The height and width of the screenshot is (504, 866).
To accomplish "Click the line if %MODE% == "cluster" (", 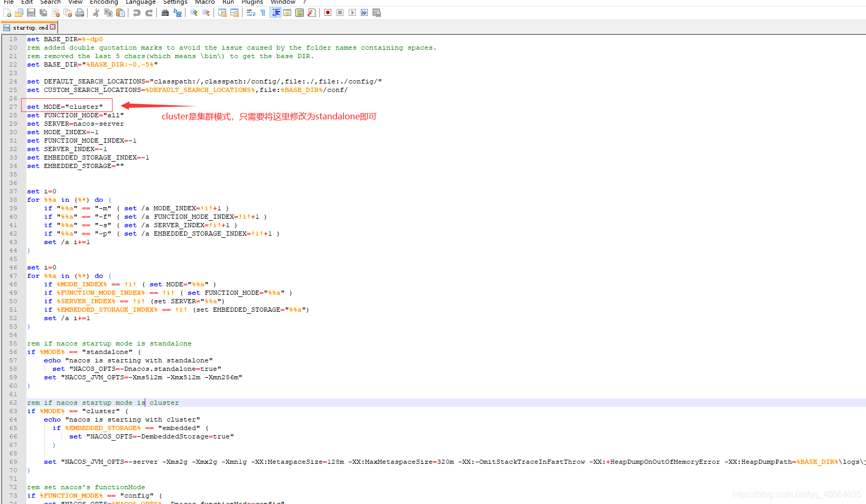I will [78, 411].
